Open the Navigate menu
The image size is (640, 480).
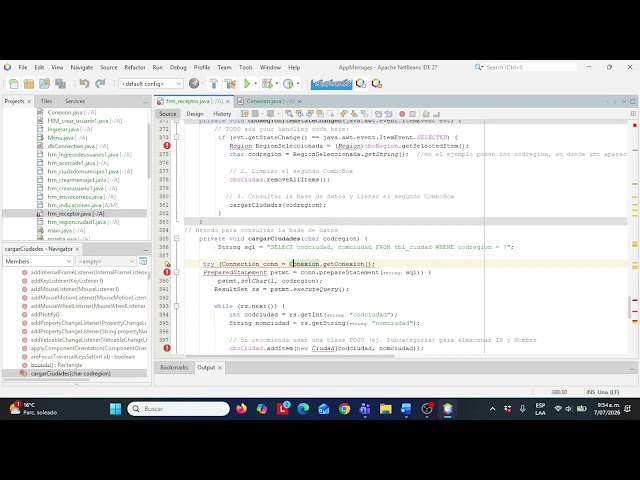[82, 67]
